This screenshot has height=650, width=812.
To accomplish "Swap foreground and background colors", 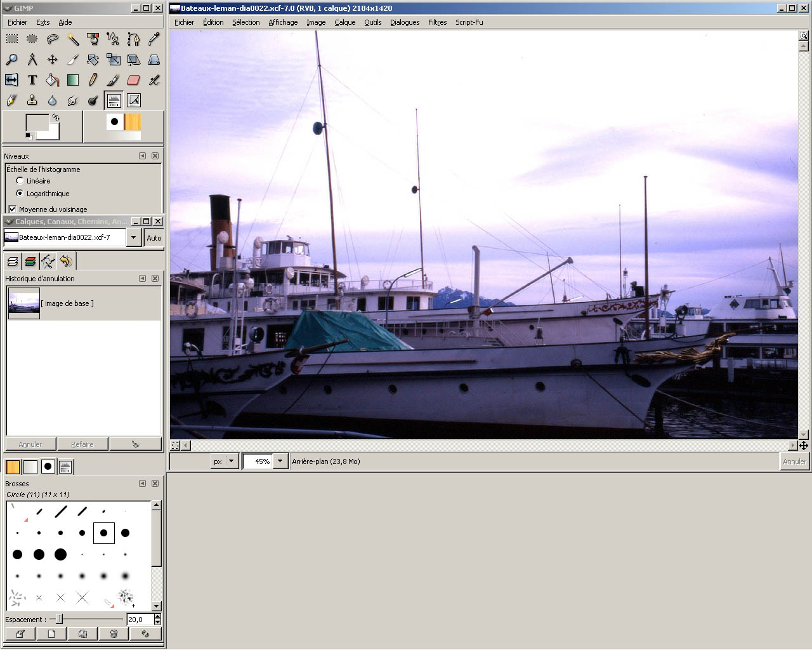I will [56, 117].
